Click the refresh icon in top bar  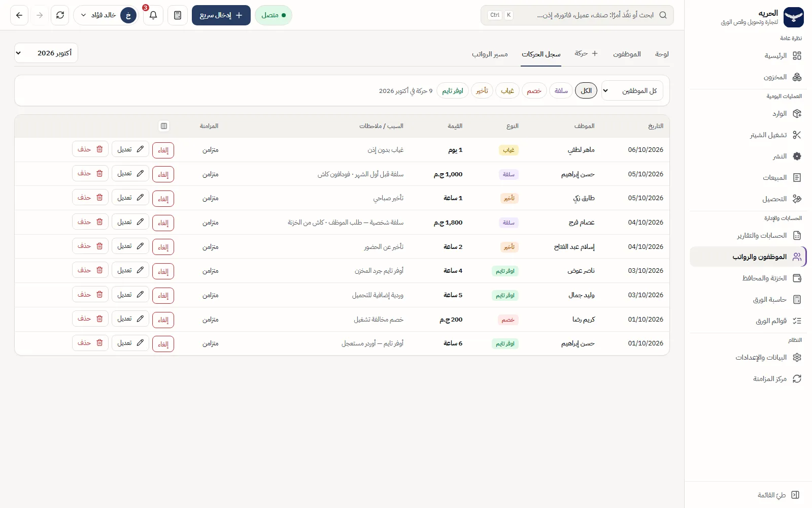[x=60, y=15]
